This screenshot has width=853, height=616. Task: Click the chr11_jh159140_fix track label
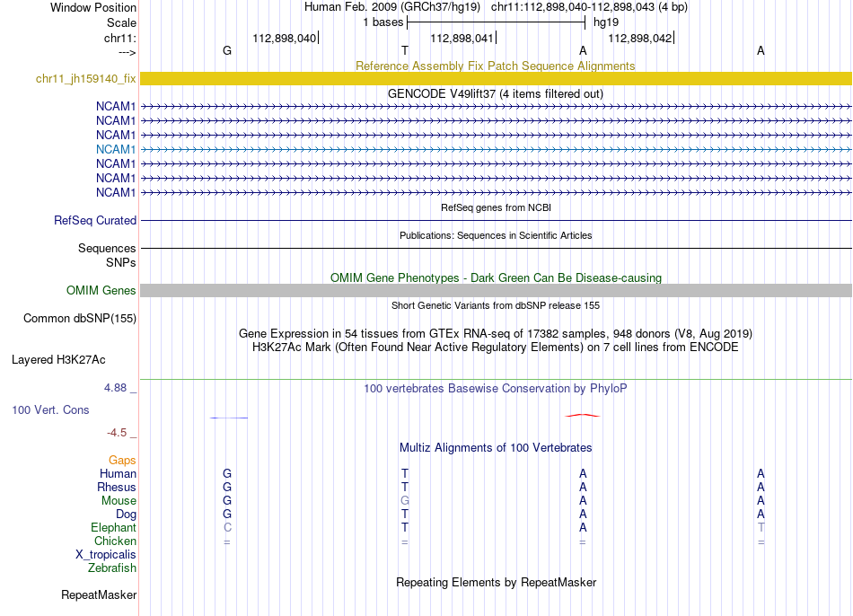coord(85,78)
